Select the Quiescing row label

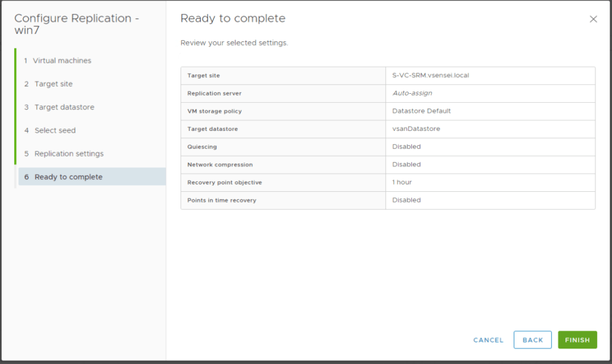pos(202,146)
